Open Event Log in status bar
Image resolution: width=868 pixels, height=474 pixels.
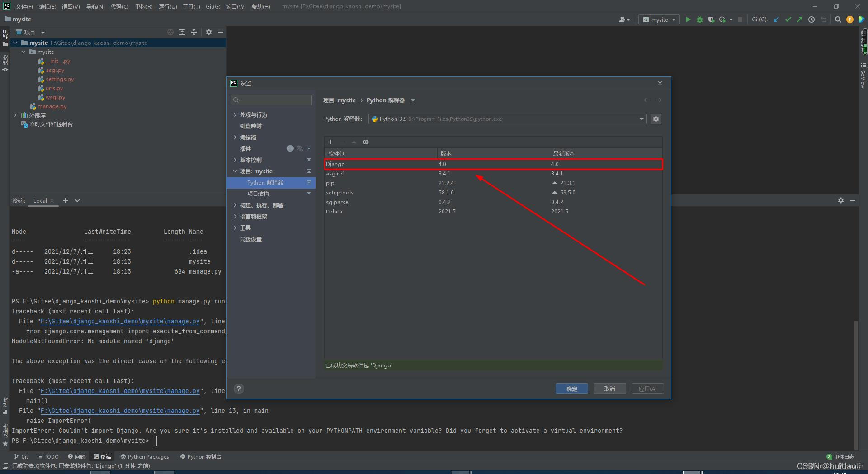pos(840,457)
